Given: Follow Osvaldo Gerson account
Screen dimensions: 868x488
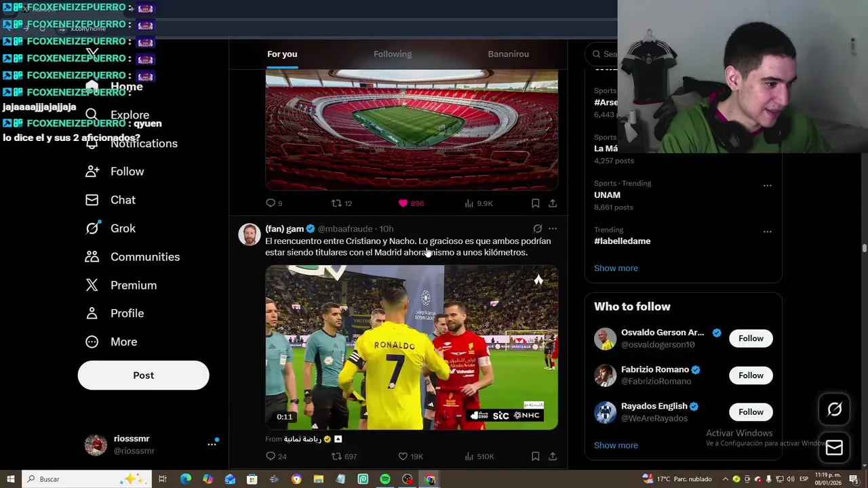Looking at the screenshot, I should (751, 338).
